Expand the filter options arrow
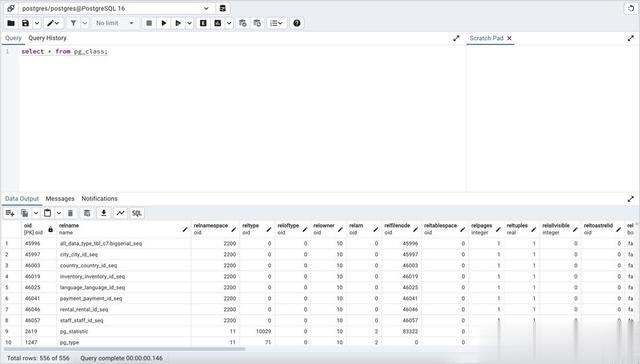The image size is (640, 364). point(85,23)
